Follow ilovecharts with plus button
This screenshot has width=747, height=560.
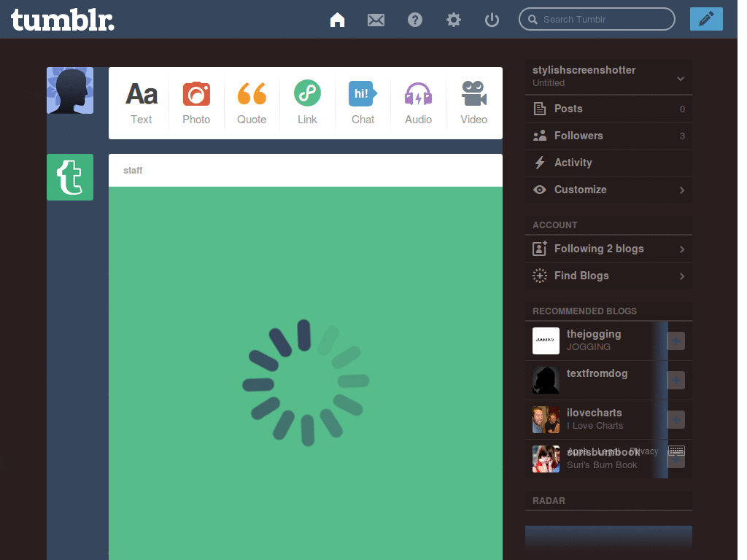click(x=676, y=419)
